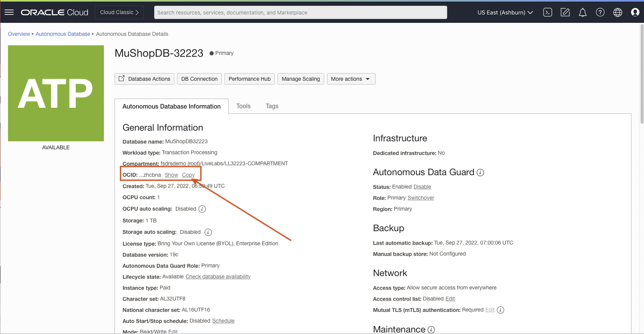Switch to the Tags tab
The width and height of the screenshot is (644, 334).
click(272, 106)
